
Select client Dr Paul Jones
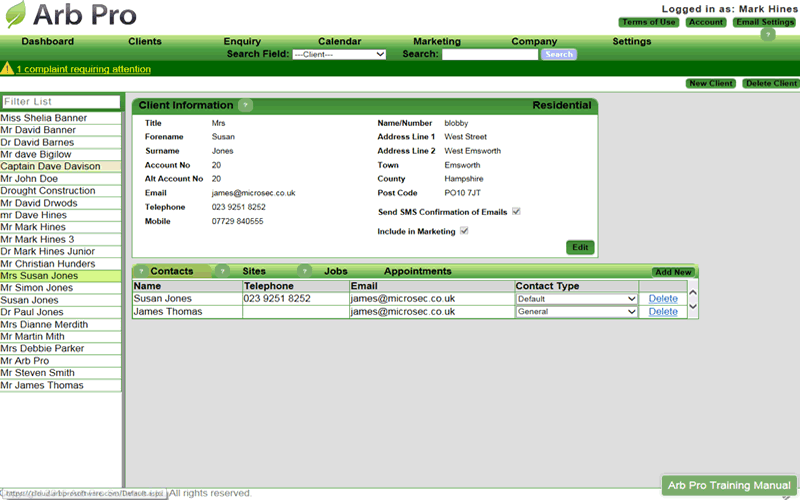coord(60,312)
